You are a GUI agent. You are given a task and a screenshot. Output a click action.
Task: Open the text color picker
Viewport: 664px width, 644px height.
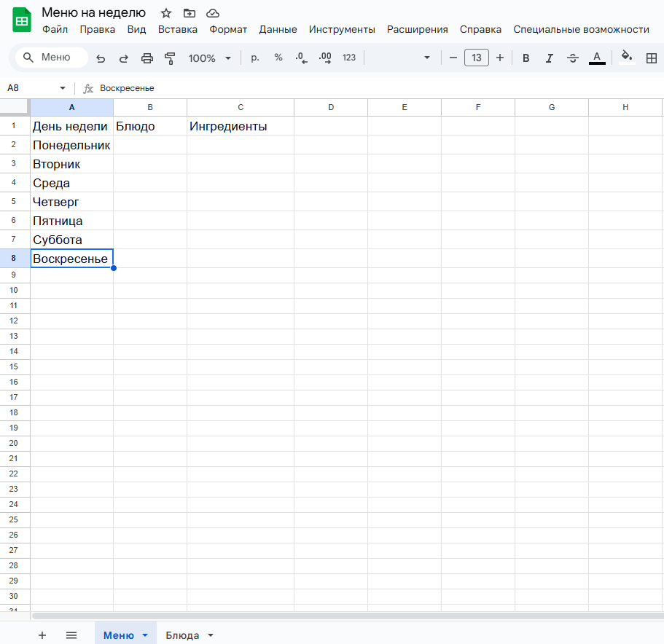pyautogui.click(x=597, y=58)
